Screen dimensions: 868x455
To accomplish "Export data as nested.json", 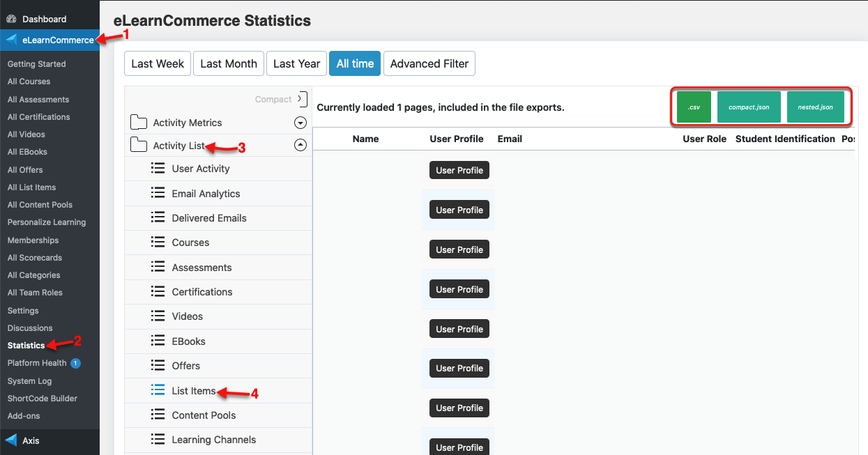I will point(815,107).
